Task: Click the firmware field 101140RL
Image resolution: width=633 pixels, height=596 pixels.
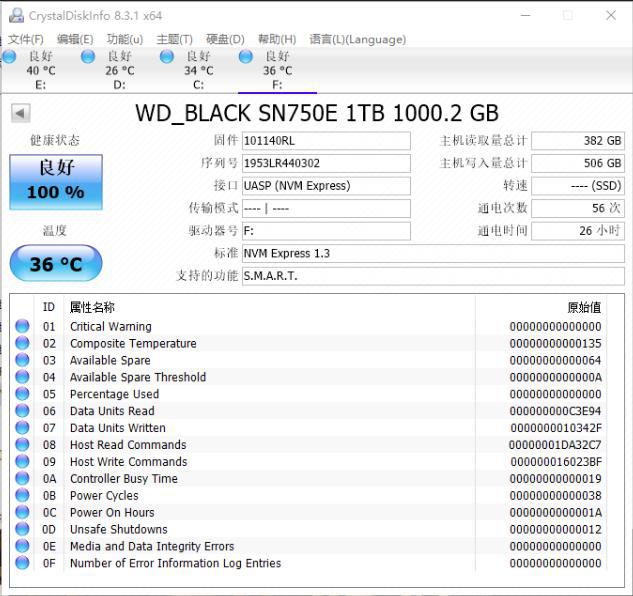Action: 326,141
